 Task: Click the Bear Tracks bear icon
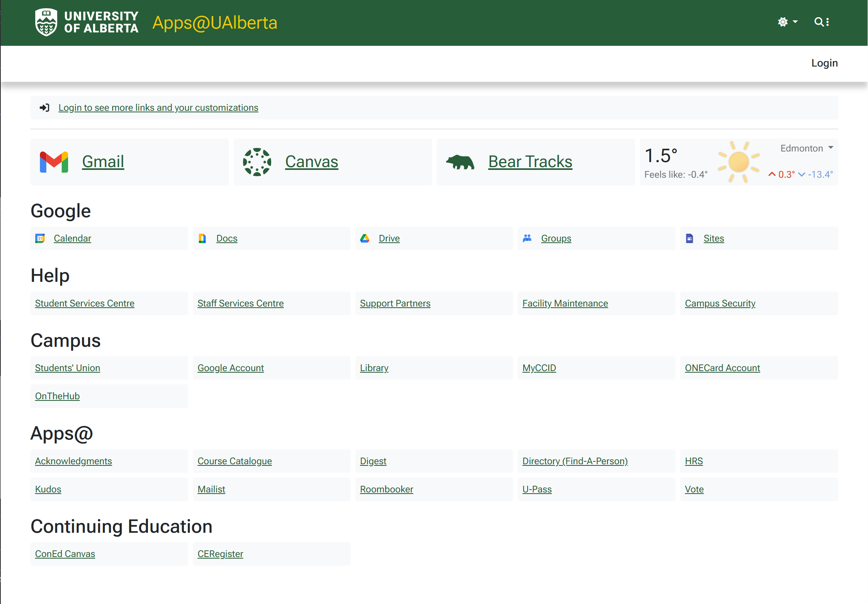[x=460, y=162]
